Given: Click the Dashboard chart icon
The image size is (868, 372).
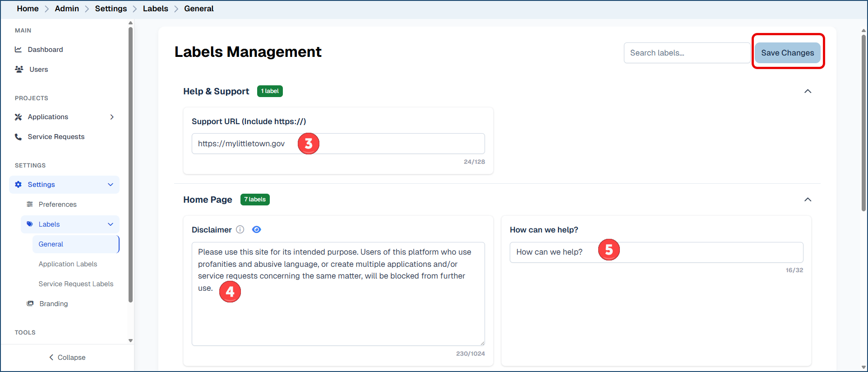Looking at the screenshot, I should coord(18,49).
